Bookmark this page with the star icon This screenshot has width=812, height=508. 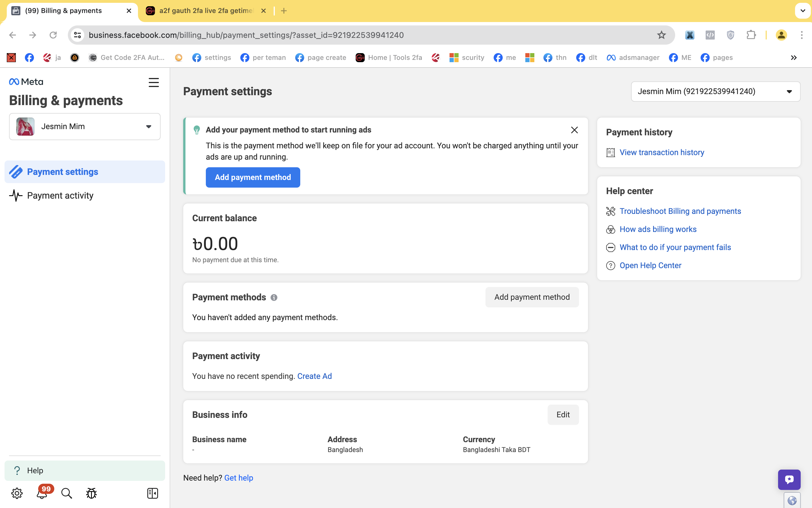[661, 35]
